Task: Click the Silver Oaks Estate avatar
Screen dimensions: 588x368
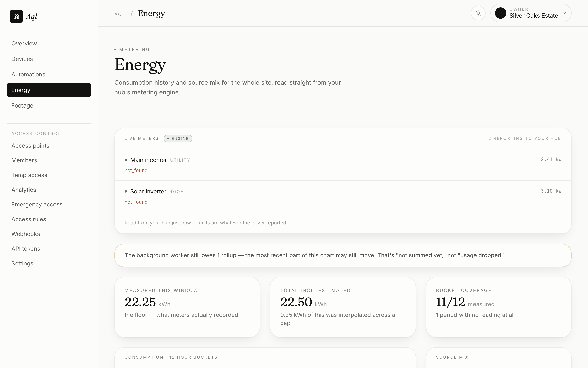Action: (x=501, y=13)
